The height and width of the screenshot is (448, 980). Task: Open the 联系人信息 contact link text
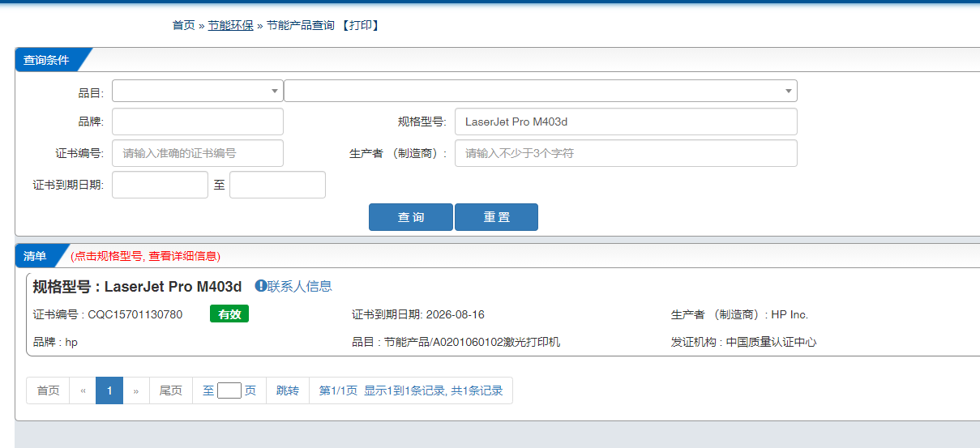click(x=300, y=286)
